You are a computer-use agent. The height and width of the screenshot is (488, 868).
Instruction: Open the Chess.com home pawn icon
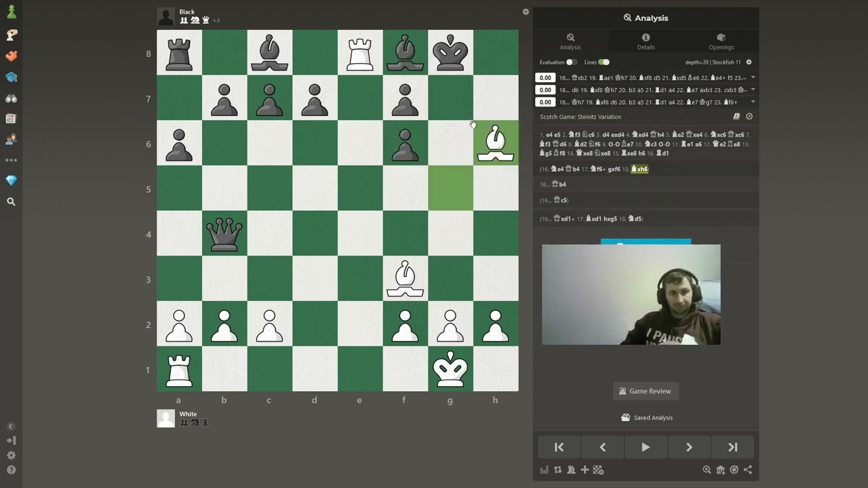coord(11,12)
